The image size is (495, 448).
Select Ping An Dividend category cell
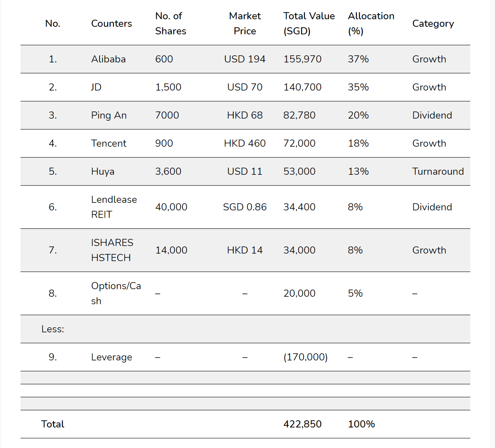click(432, 115)
